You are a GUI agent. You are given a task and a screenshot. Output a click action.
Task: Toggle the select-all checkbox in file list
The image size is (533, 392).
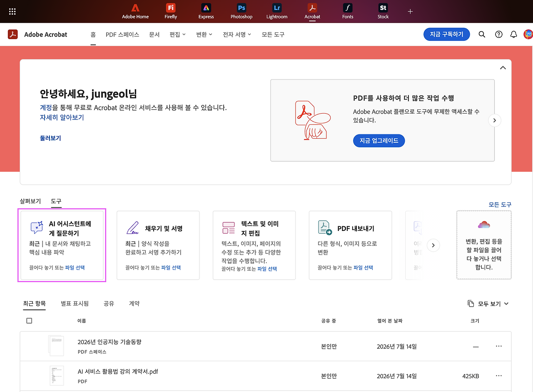click(29, 321)
